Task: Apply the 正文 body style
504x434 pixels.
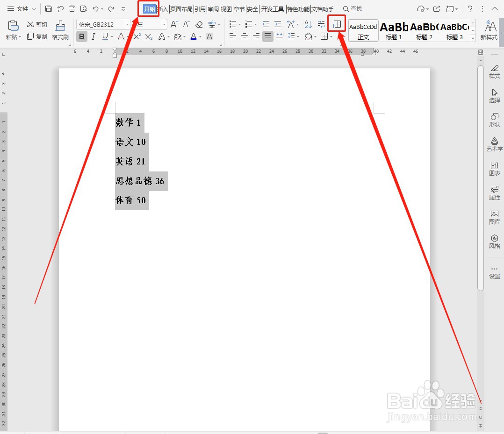Action: 363,30
